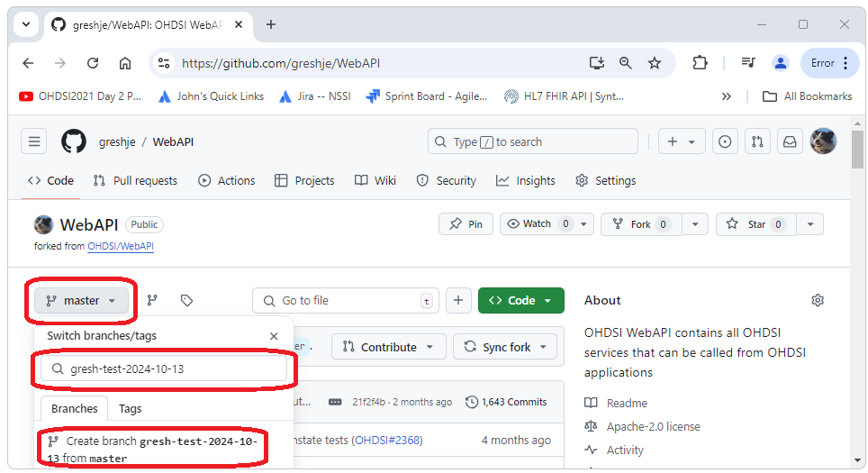Expand the Star lists dropdown arrow
The image size is (868, 473).
810,223
